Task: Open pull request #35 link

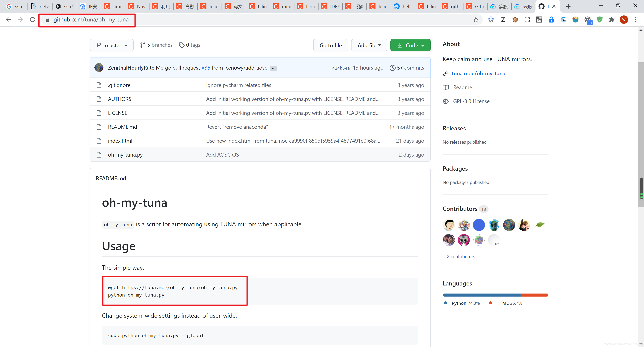Action: [206, 68]
